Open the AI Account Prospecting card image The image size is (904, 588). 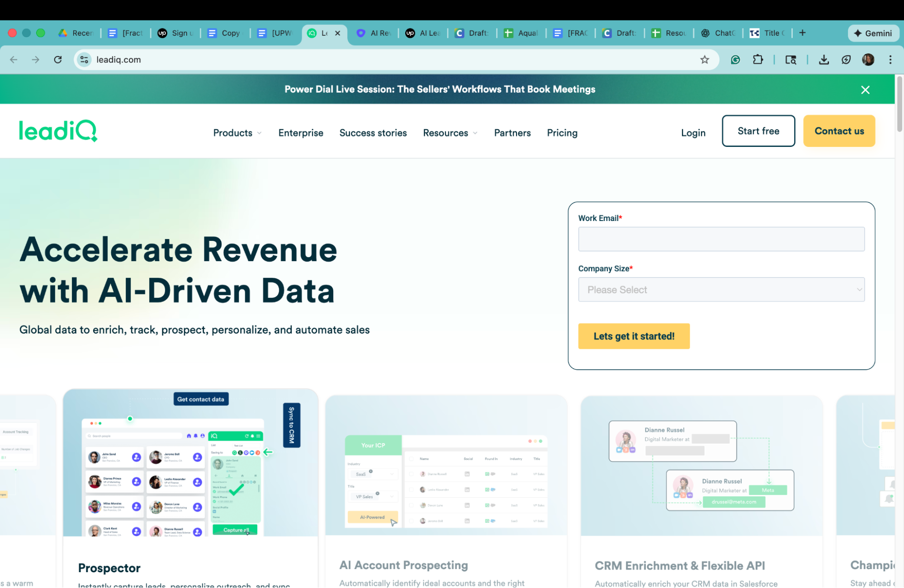click(446, 466)
